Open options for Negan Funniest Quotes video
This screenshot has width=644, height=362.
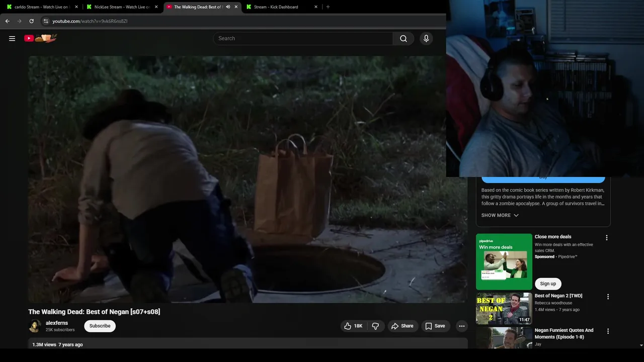click(608, 331)
